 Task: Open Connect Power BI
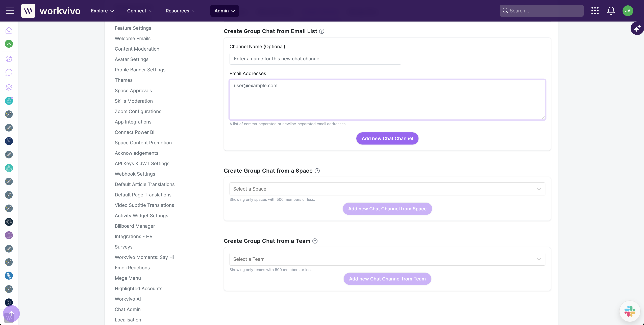click(x=135, y=132)
